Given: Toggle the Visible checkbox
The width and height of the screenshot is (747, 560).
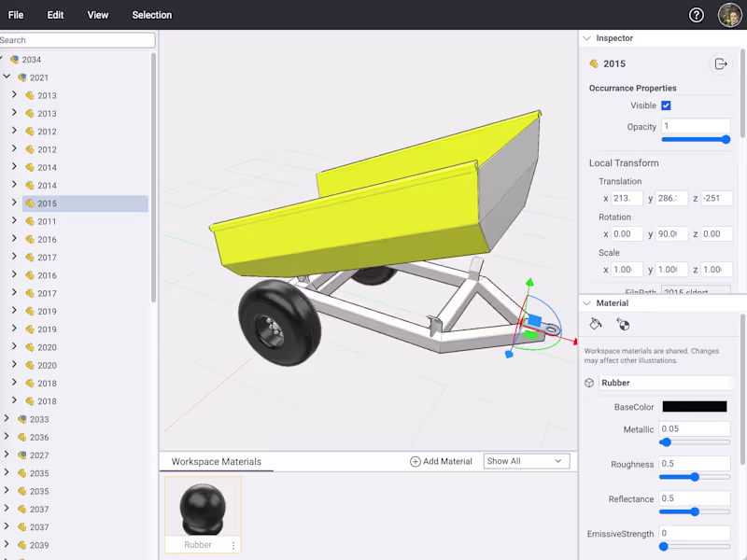Looking at the screenshot, I should click(x=666, y=105).
